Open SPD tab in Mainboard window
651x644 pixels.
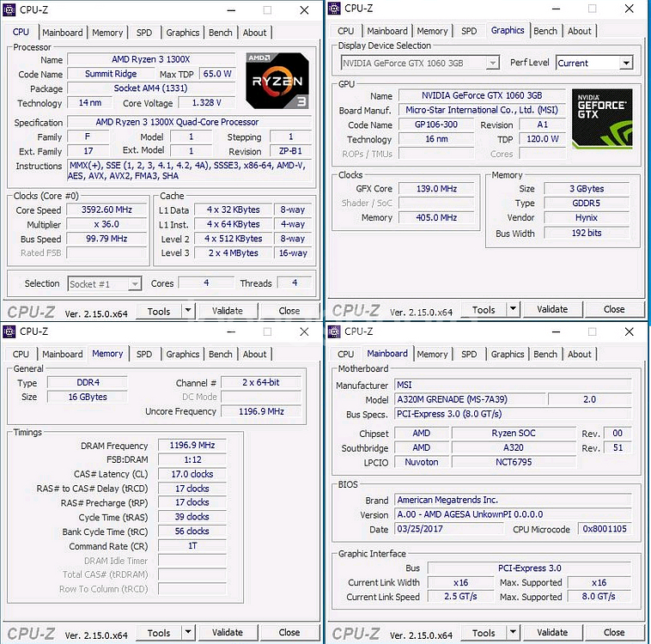[x=469, y=354]
